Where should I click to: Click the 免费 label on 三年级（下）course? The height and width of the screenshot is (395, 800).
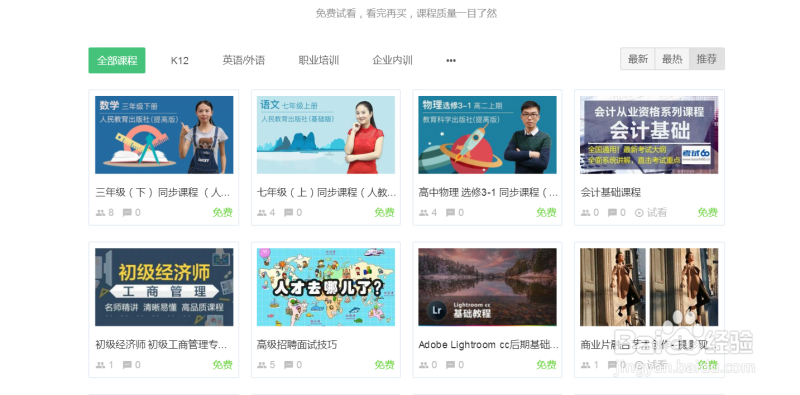pyautogui.click(x=223, y=212)
